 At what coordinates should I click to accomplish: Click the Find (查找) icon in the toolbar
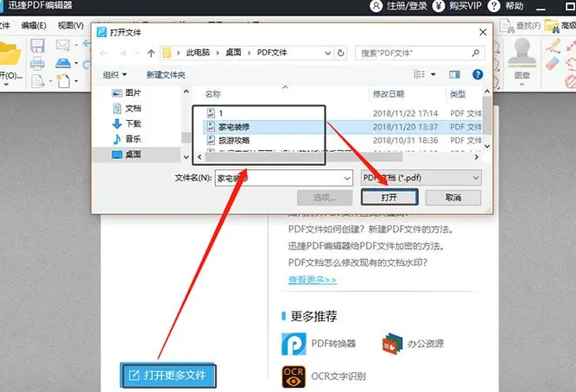507,26
